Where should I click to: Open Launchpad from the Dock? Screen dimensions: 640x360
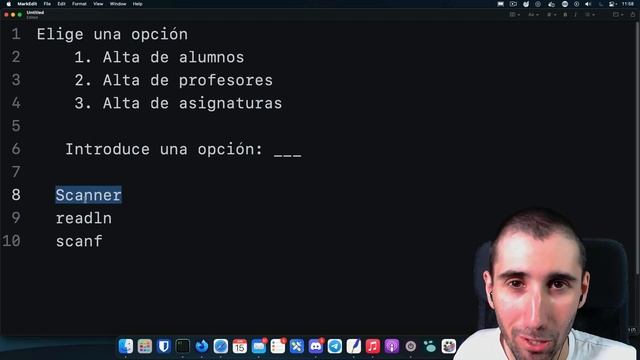click(x=144, y=347)
